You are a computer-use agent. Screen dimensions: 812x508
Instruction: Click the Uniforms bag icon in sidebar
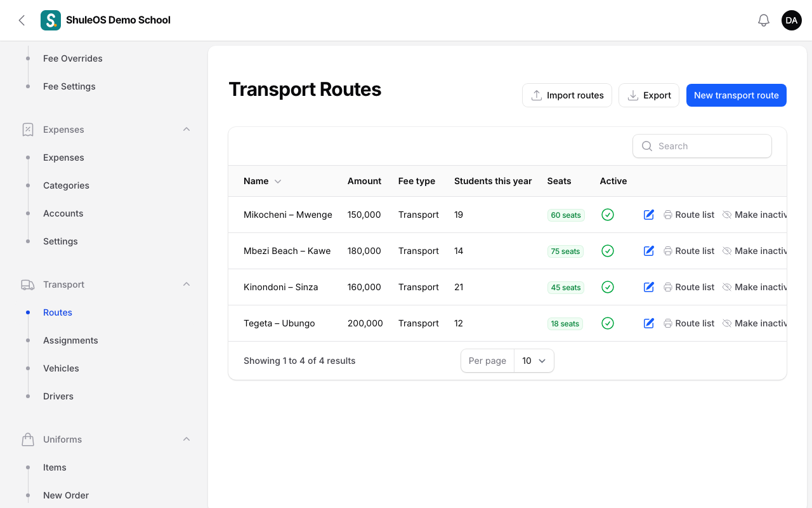tap(28, 439)
